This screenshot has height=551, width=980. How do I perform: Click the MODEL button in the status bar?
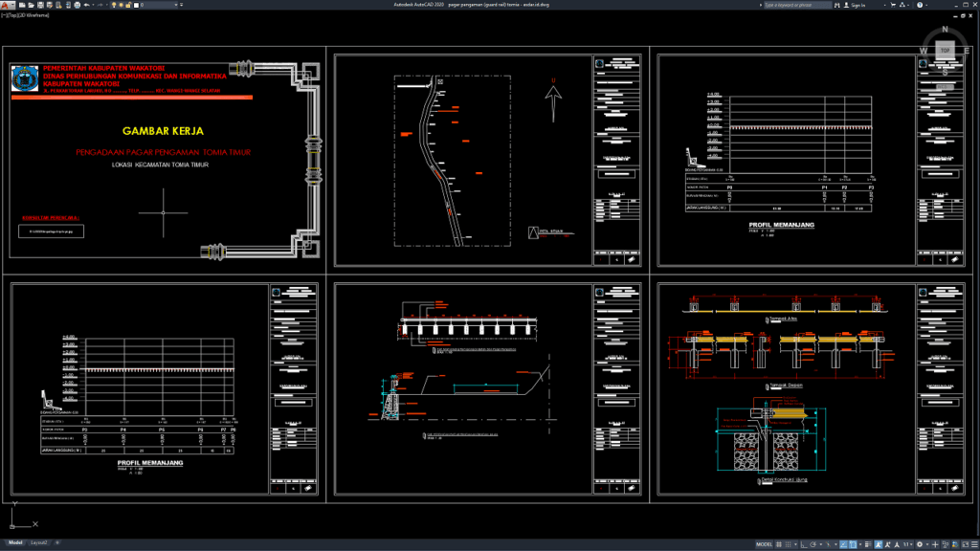[x=764, y=545]
